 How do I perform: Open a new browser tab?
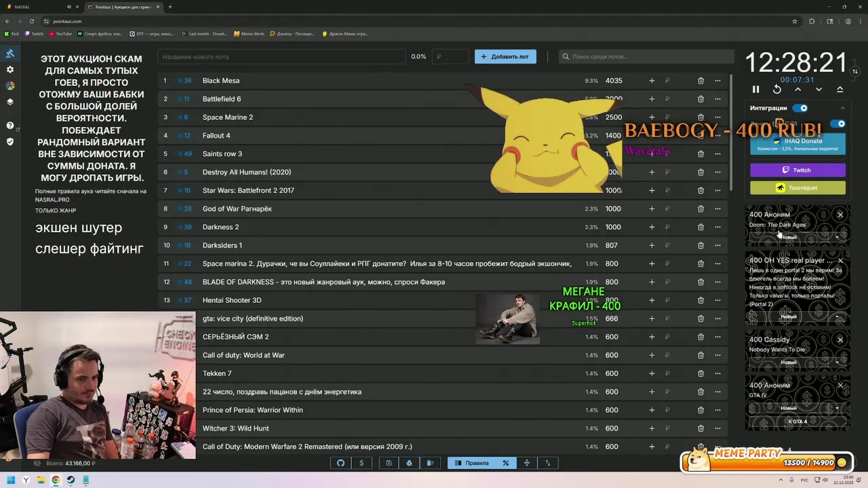pyautogui.click(x=170, y=7)
